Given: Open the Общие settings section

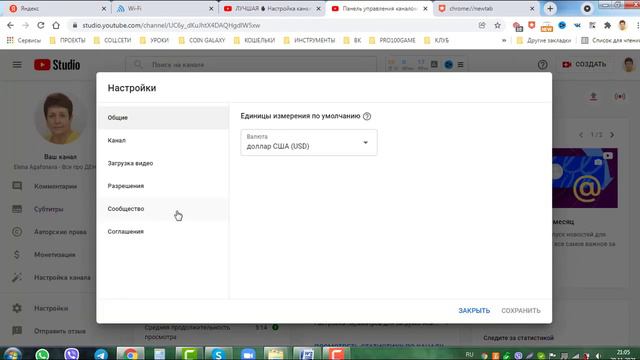Looking at the screenshot, I should (x=163, y=118).
